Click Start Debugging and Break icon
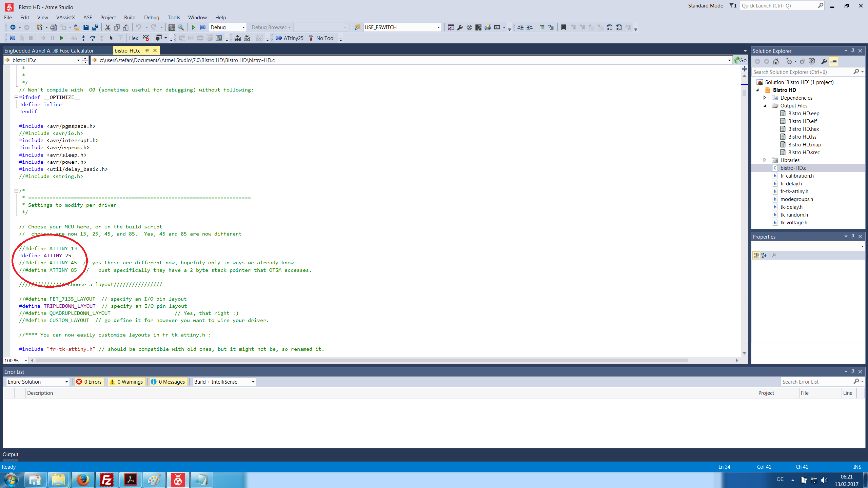 click(x=203, y=27)
